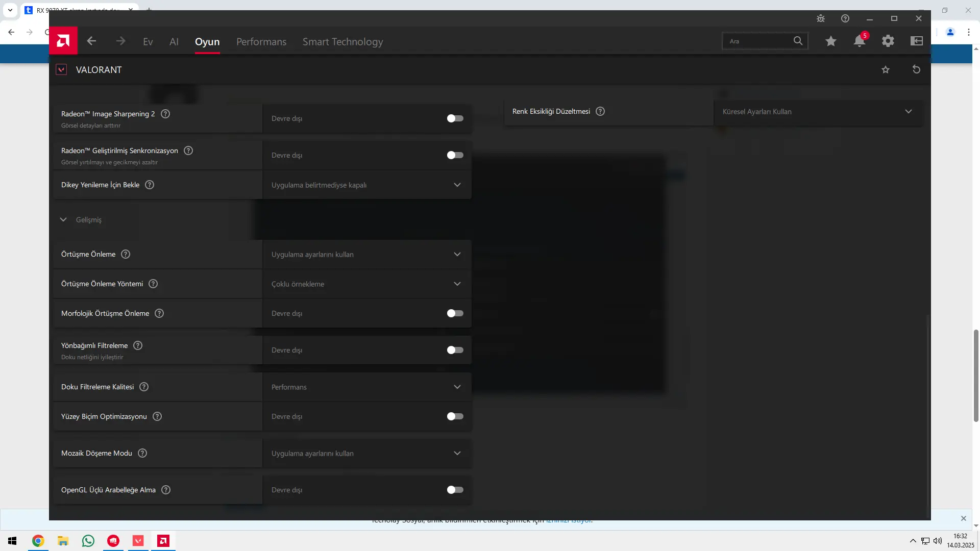Open AMD help question mark icon
The width and height of the screenshot is (980, 551).
coord(845,18)
